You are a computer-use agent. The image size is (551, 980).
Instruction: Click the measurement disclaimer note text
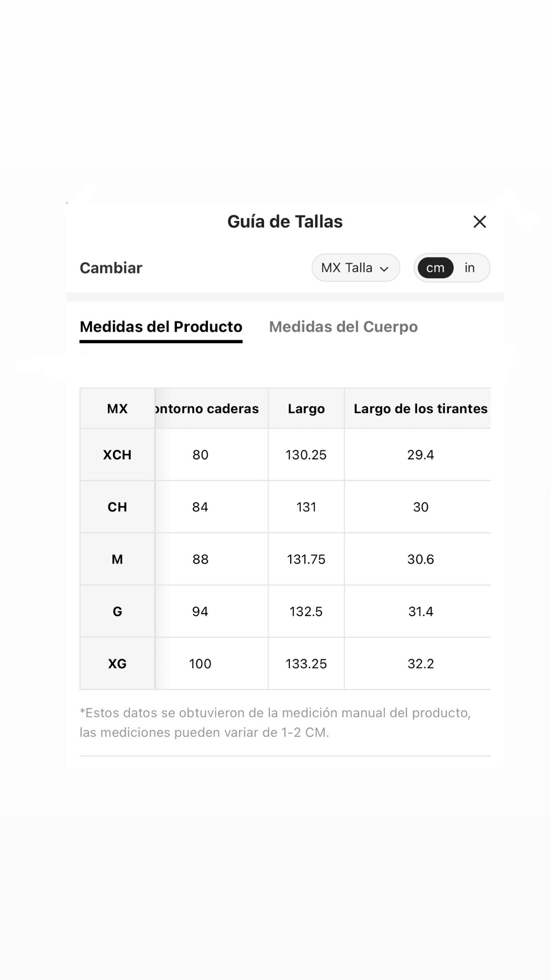coord(275,723)
